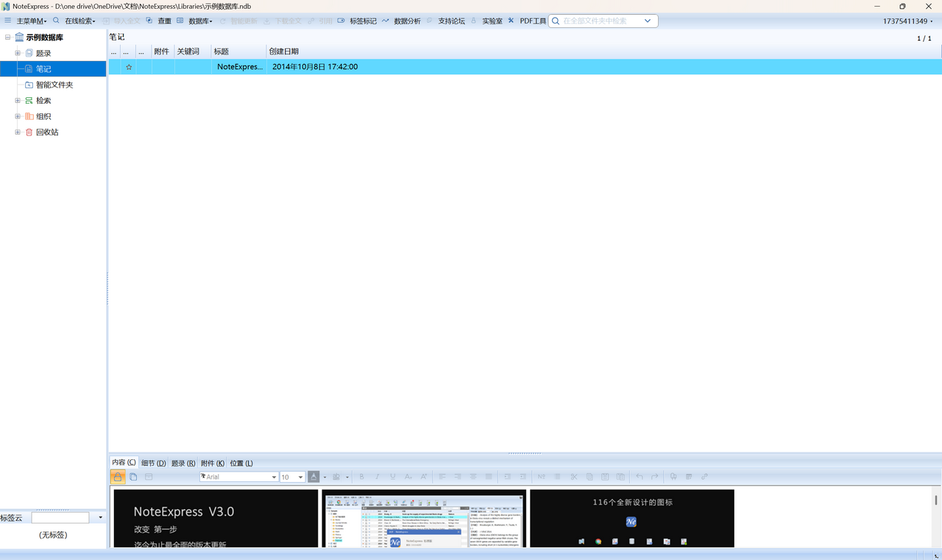The image size is (942, 560).
Task: Click the 查重 duplicate check toolbar icon
Action: tap(150, 21)
